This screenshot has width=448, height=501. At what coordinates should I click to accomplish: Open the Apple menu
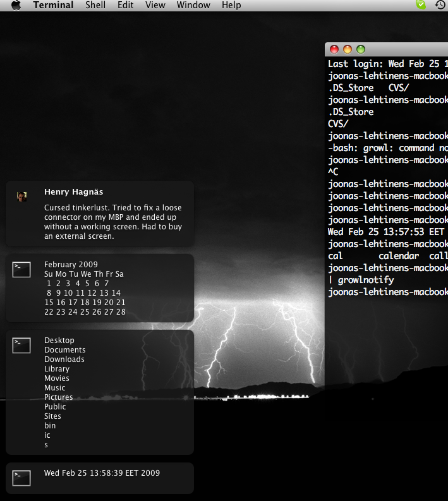16,5
